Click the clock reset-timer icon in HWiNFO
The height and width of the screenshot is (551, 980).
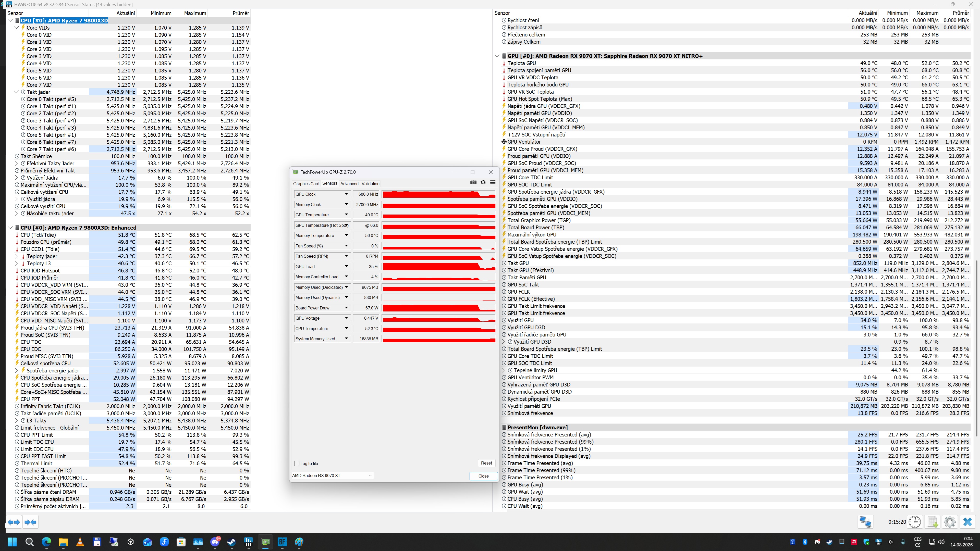pyautogui.click(x=915, y=522)
